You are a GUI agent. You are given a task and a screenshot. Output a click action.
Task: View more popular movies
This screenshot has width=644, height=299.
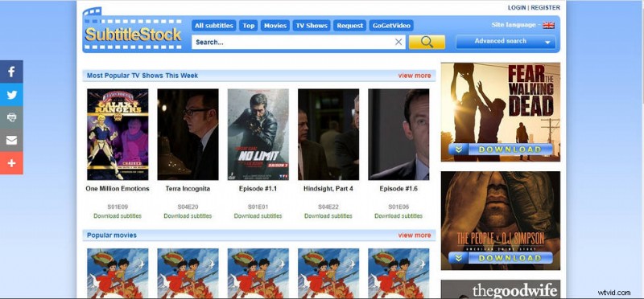(415, 235)
